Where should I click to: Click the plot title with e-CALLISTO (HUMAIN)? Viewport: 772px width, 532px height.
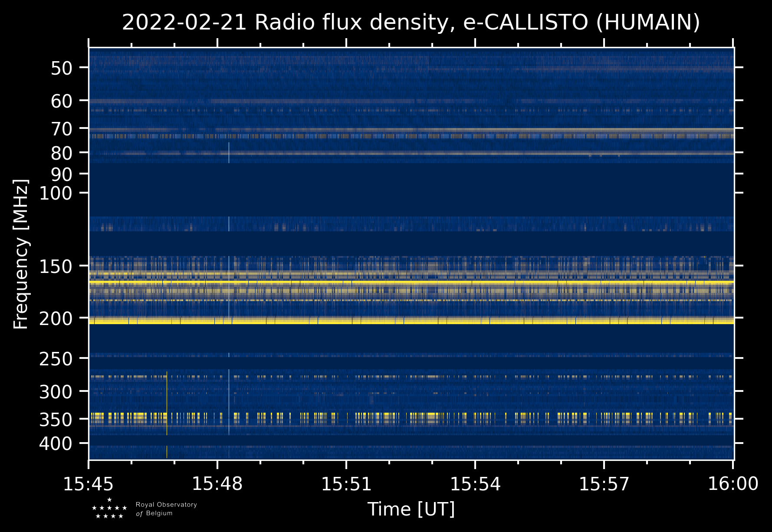click(x=411, y=23)
